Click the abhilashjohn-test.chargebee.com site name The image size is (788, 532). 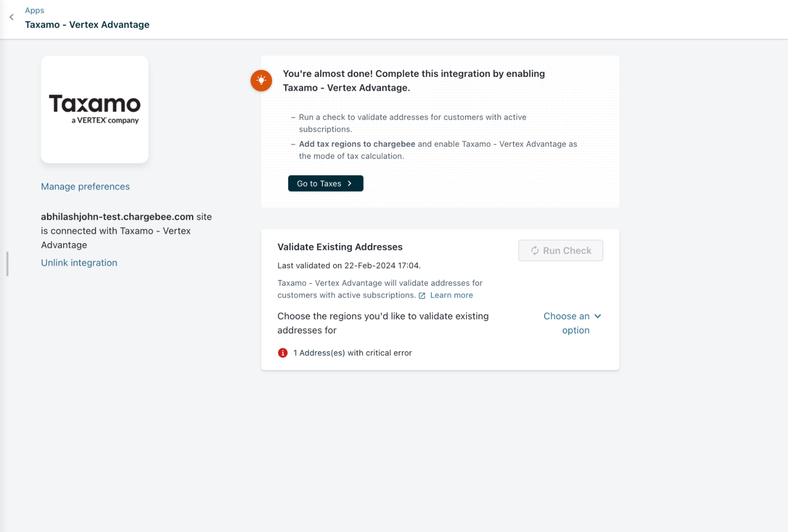point(117,217)
